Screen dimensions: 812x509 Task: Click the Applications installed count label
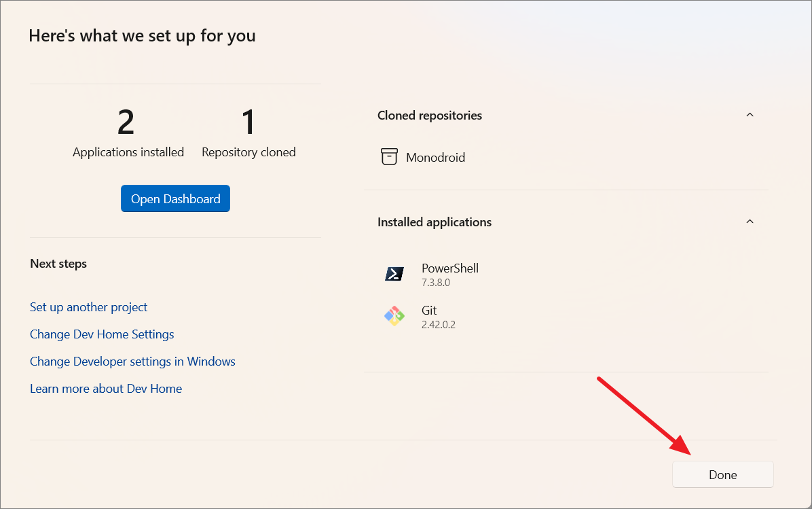point(128,152)
